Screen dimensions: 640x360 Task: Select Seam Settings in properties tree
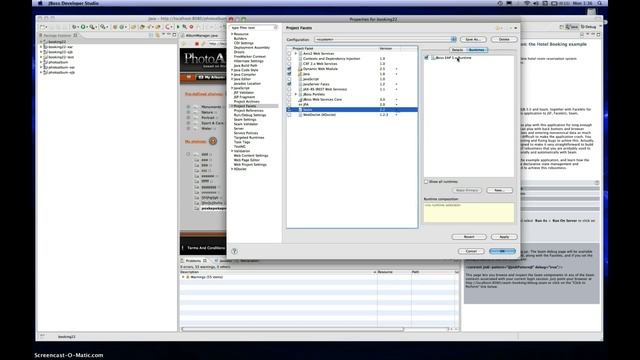(x=245, y=120)
